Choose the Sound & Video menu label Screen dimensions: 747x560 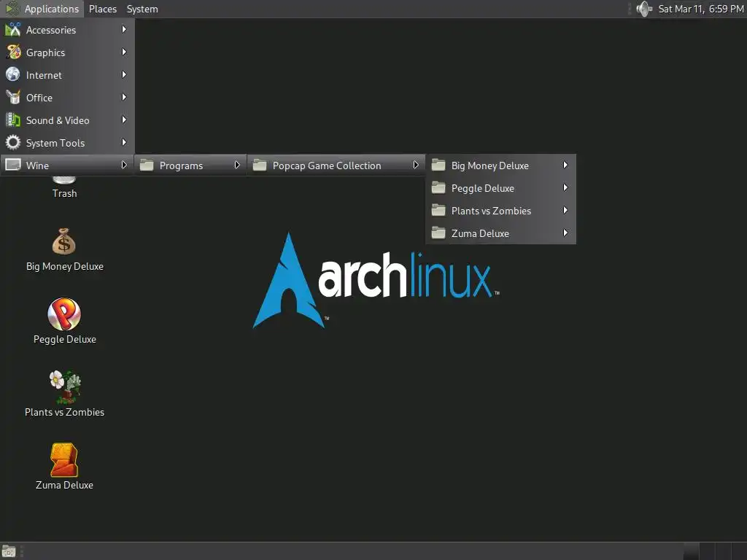coord(58,120)
